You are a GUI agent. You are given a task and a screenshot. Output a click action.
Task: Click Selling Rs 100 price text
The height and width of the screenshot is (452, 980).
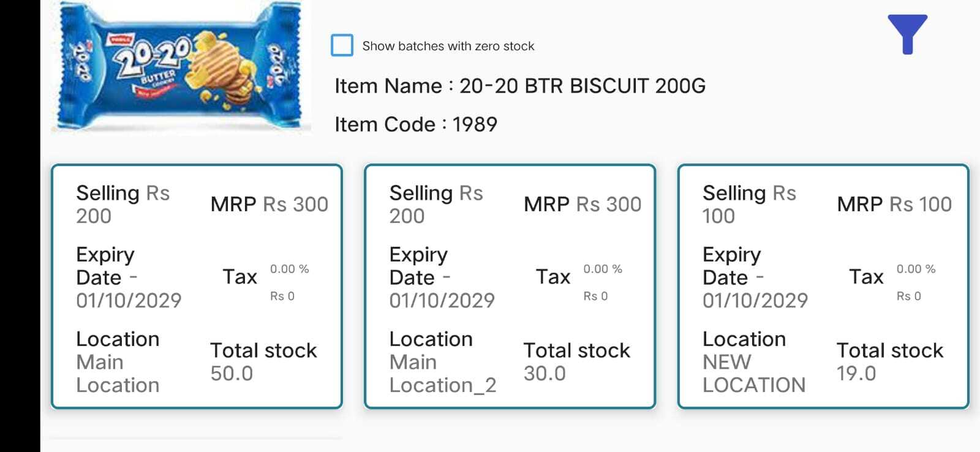[749, 204]
